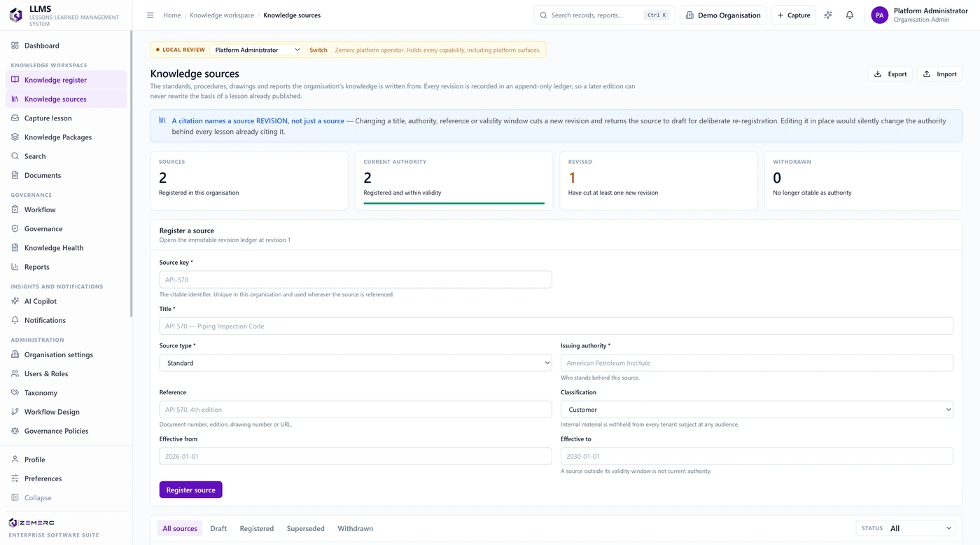Open Taxonomy in the sidebar

(x=66, y=393)
